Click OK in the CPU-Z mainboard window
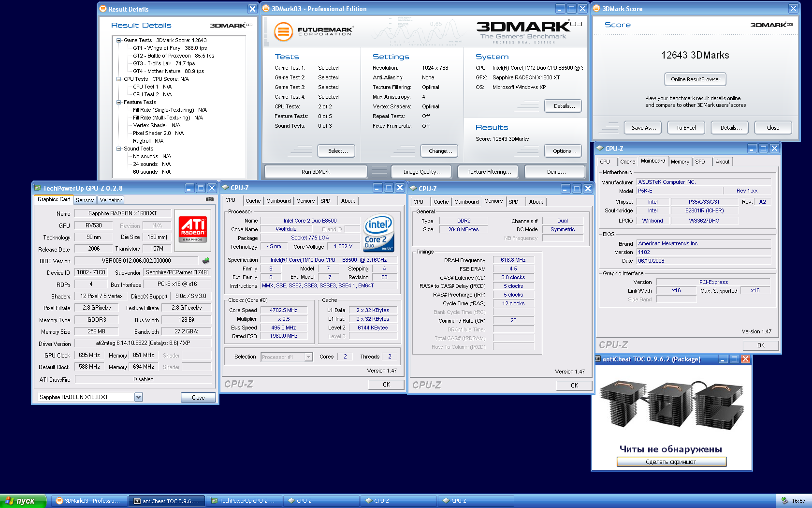The width and height of the screenshot is (812, 508). (x=761, y=345)
